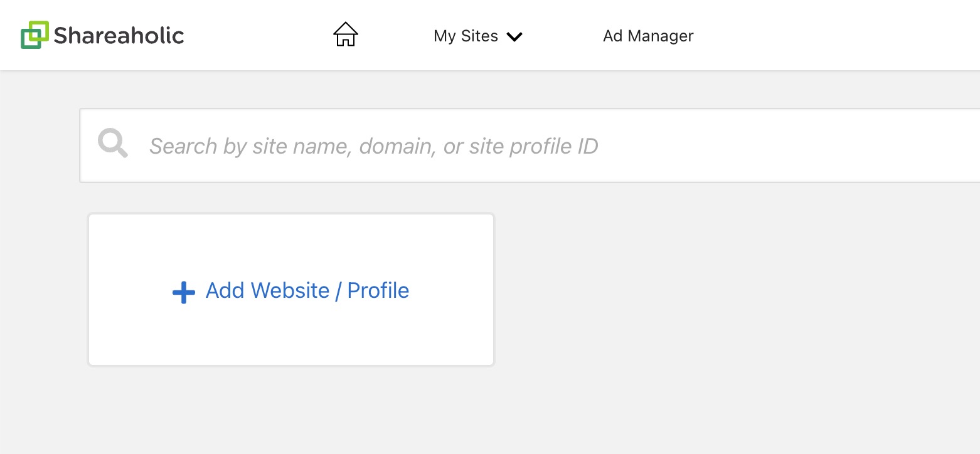This screenshot has height=454, width=980.
Task: Click the overlapping green squares brand mark
Action: click(x=35, y=35)
